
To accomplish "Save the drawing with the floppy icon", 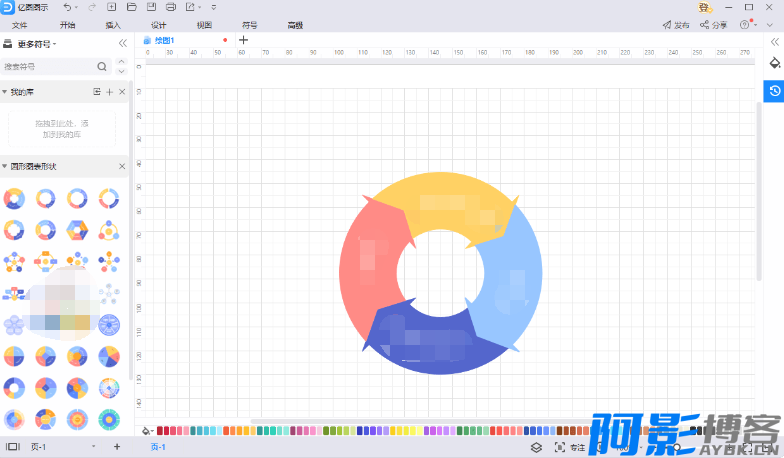I will 152,7.
